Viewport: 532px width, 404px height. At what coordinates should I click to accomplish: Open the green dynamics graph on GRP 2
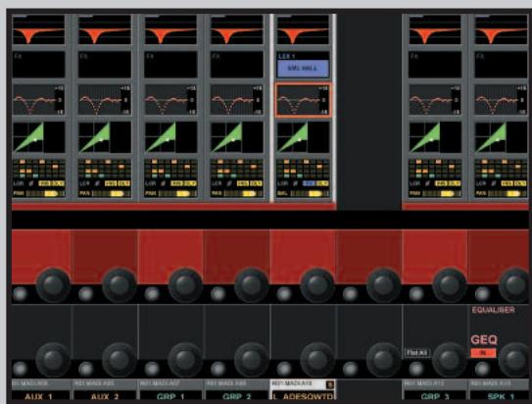click(237, 137)
